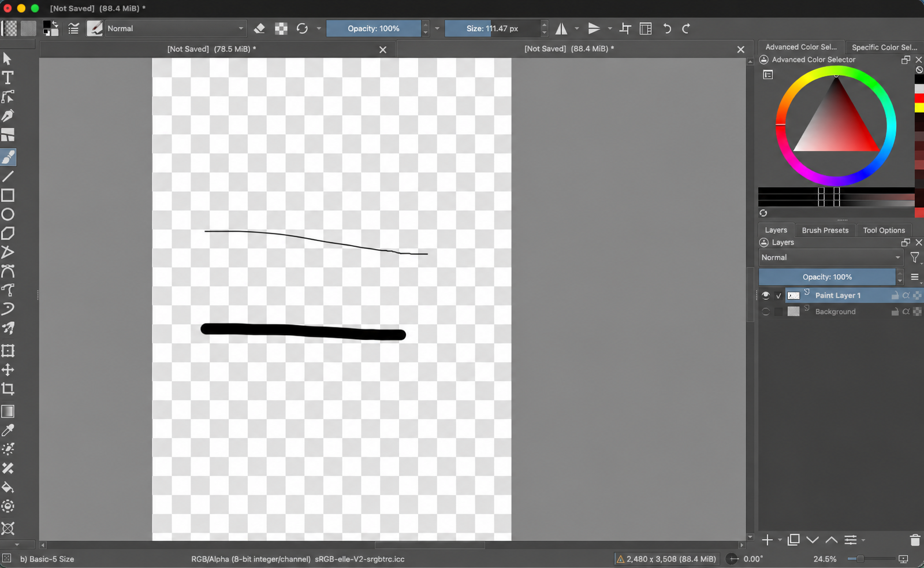Select the Gradient tool

(8, 411)
